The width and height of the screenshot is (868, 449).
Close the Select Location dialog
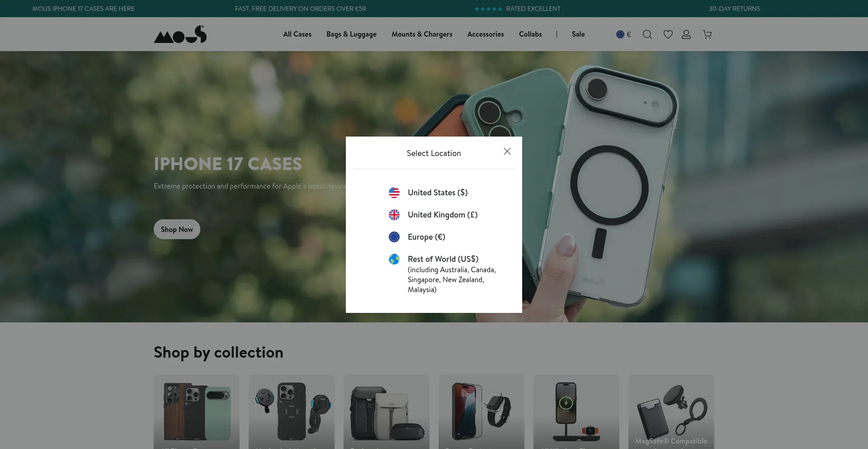507,151
